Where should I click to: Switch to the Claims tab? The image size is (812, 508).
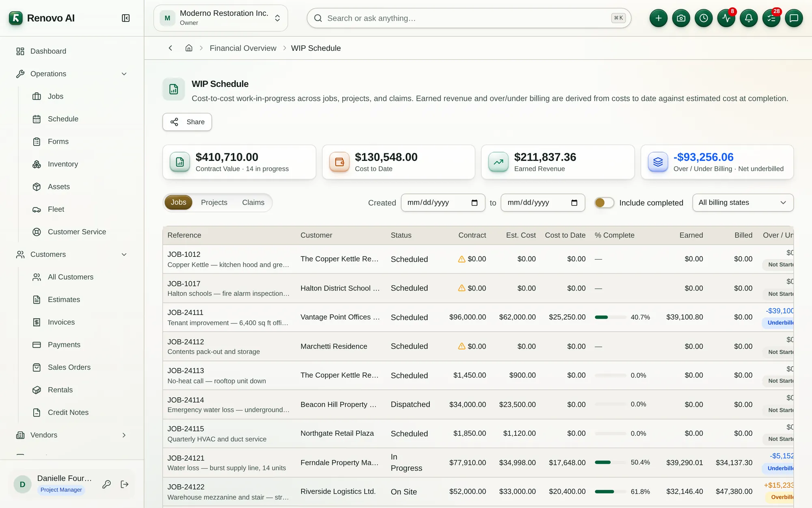pyautogui.click(x=253, y=202)
